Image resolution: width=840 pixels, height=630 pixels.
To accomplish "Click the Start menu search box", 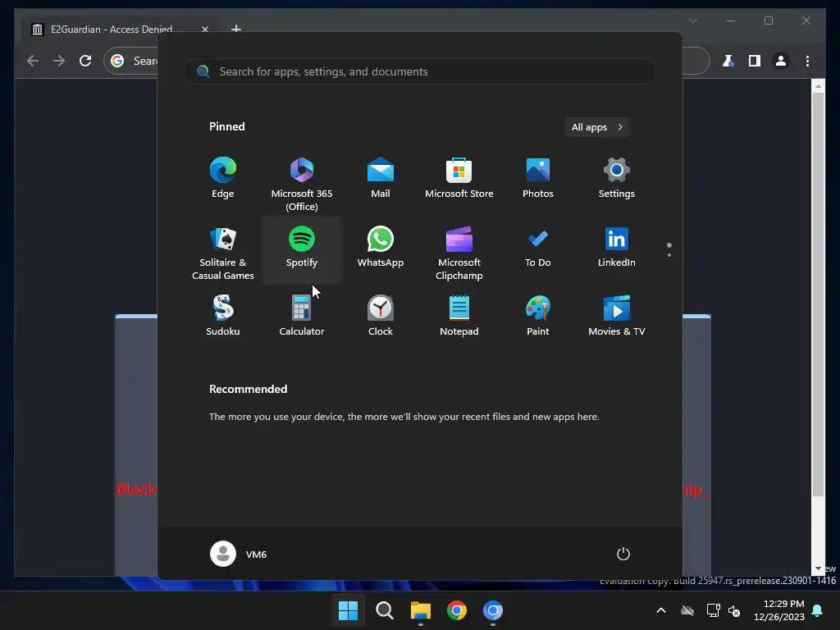I will click(x=419, y=71).
